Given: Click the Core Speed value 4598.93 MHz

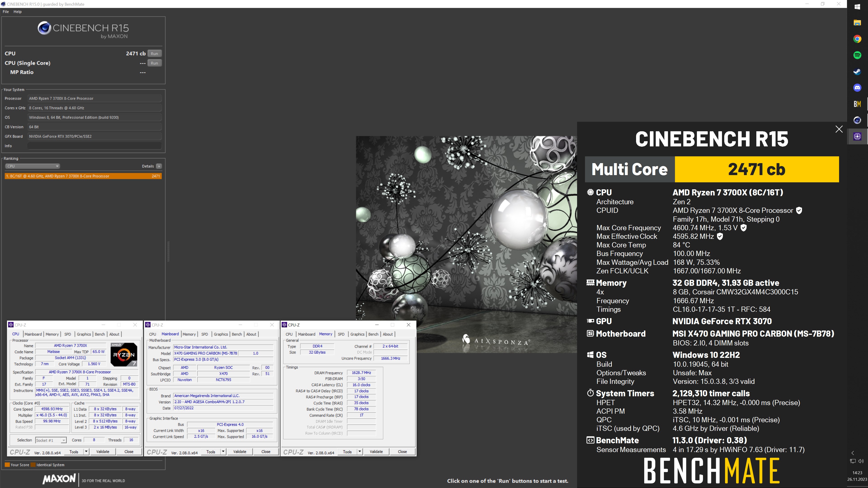Looking at the screenshot, I should 52,409.
